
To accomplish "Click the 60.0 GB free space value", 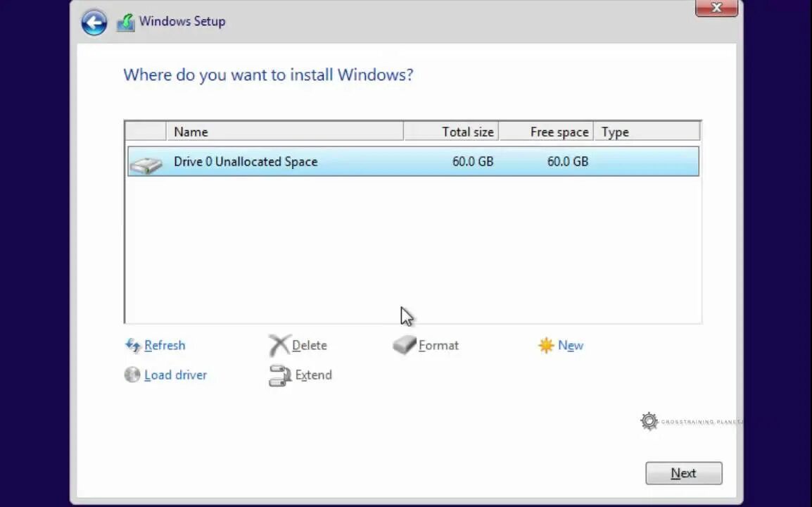I will pos(568,162).
